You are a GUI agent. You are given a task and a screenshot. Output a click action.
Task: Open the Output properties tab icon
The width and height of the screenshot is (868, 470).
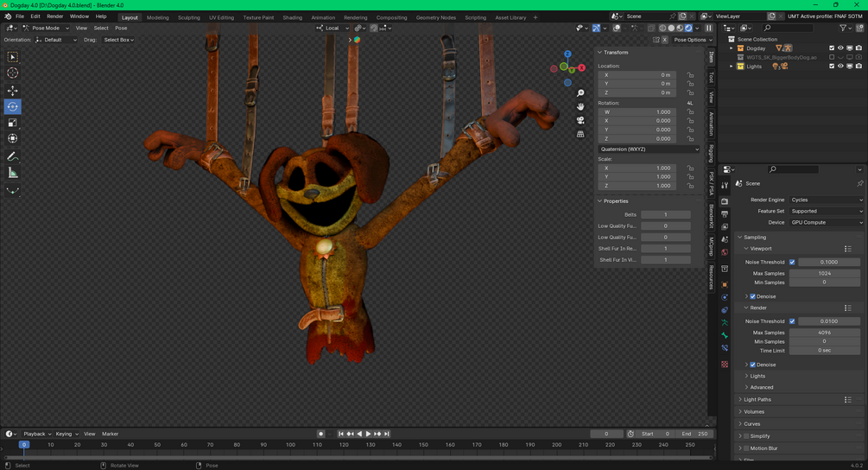[x=725, y=214]
